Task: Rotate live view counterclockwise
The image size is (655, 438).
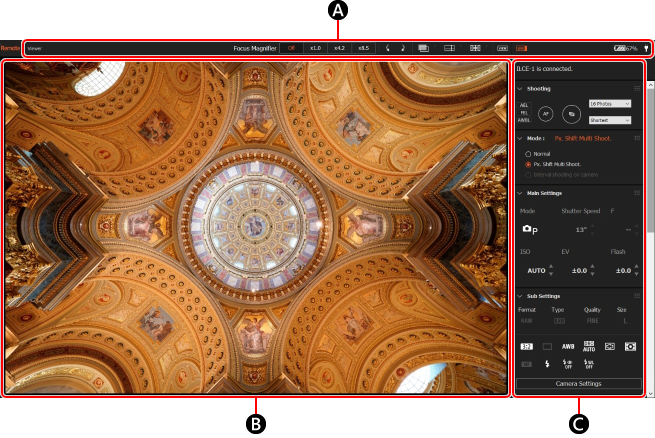Action: point(388,48)
